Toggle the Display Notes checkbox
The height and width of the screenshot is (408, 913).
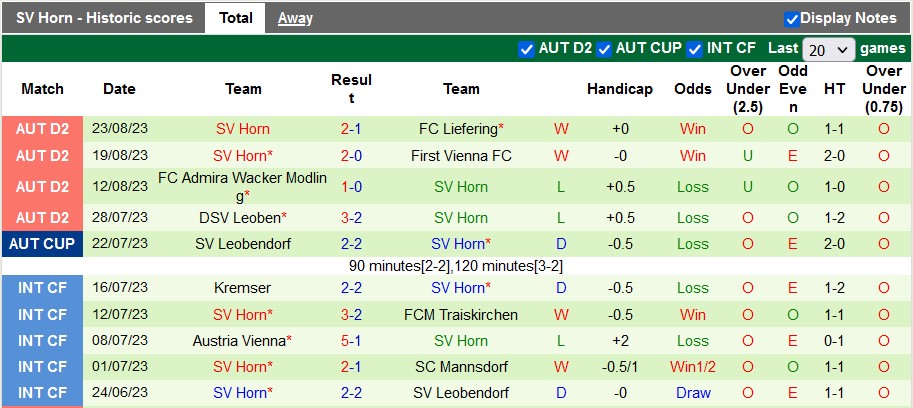tap(792, 18)
